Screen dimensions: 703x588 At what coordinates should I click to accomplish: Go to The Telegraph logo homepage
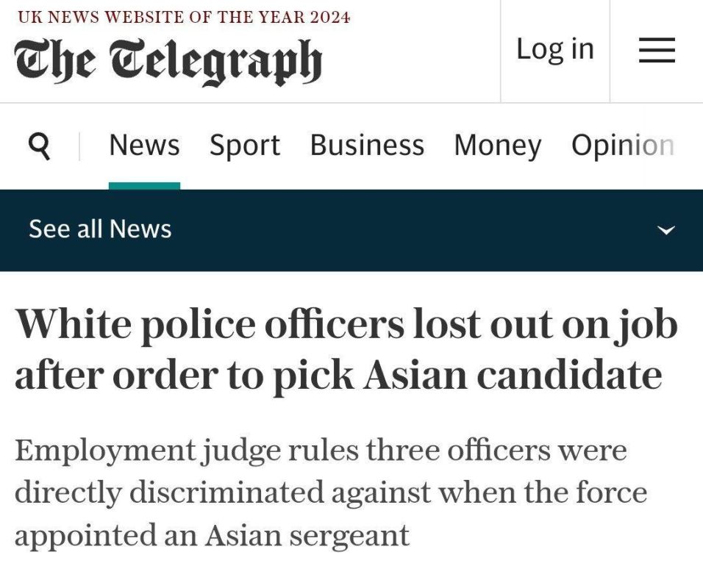click(168, 61)
